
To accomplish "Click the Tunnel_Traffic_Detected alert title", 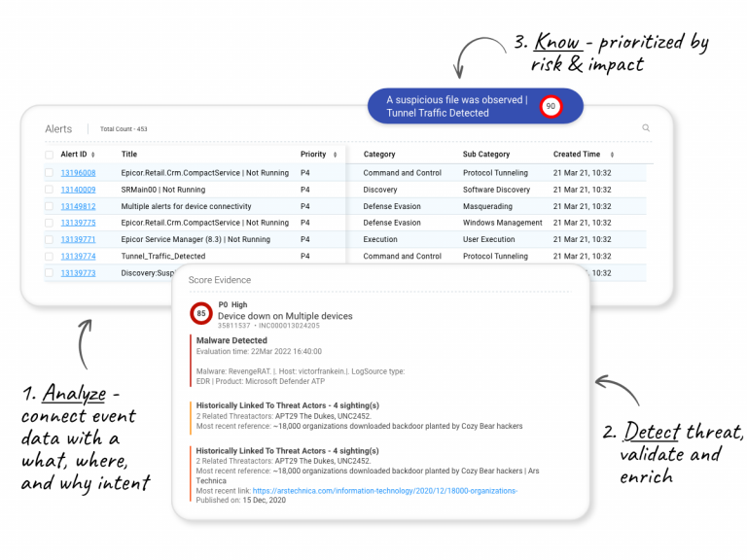I will click(163, 257).
